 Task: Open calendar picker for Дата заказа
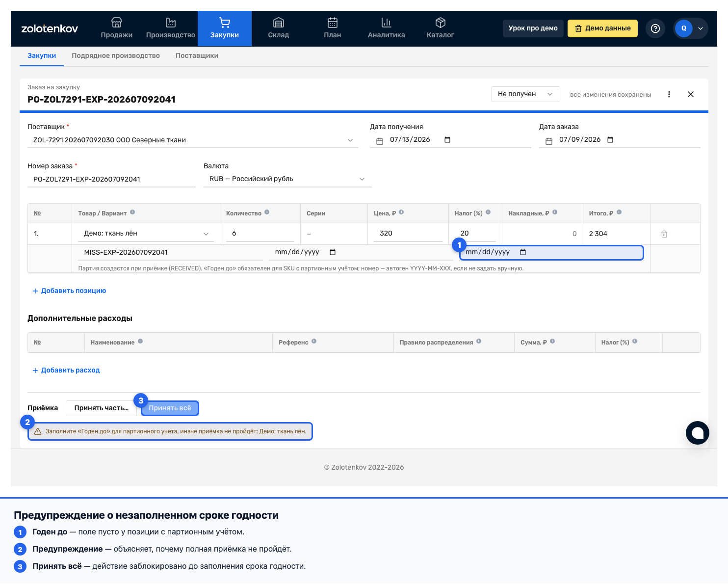[x=610, y=140]
